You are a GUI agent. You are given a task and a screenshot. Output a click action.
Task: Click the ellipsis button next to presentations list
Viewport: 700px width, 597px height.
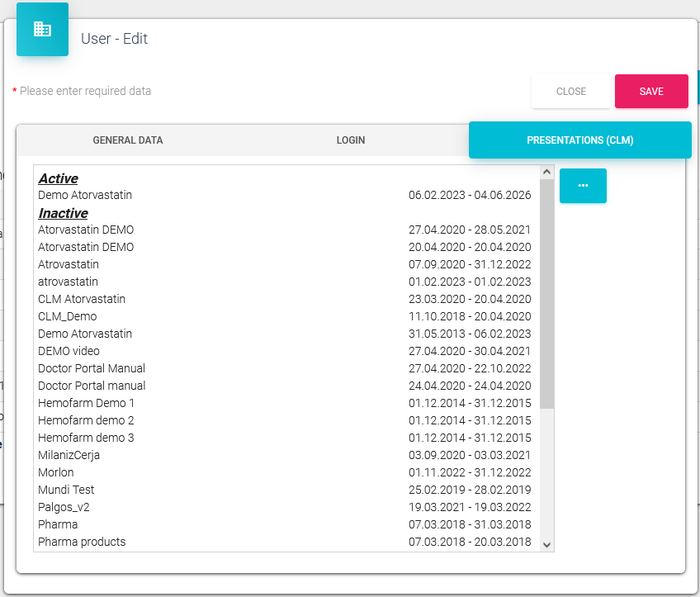tap(583, 186)
